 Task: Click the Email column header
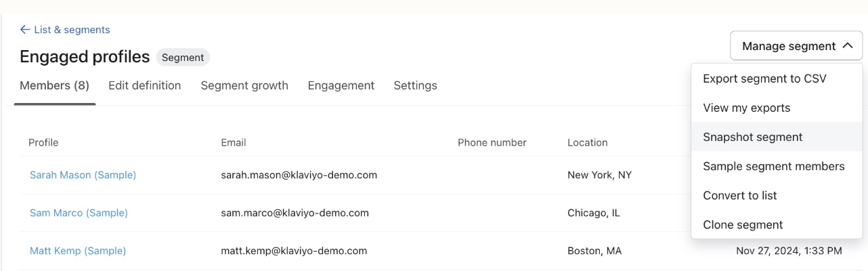point(233,142)
